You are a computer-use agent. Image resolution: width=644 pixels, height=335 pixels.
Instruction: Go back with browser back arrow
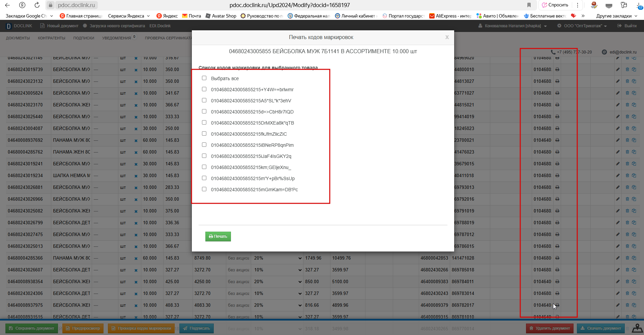click(x=7, y=5)
